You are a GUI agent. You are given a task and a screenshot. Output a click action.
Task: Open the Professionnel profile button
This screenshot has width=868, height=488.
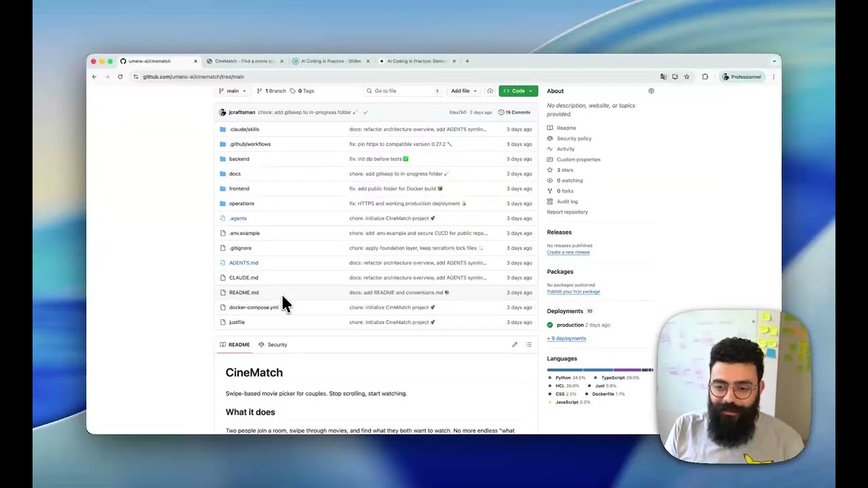coord(742,77)
